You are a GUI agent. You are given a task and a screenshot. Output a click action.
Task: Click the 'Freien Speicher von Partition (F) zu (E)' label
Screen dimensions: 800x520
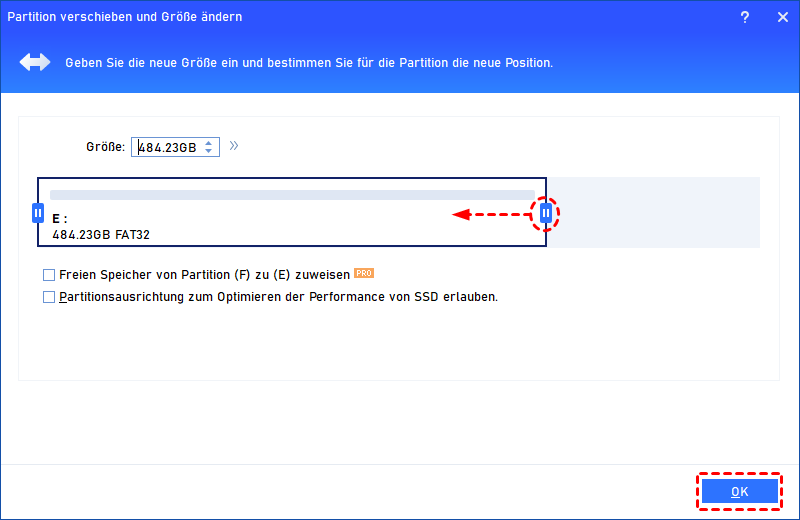point(204,275)
